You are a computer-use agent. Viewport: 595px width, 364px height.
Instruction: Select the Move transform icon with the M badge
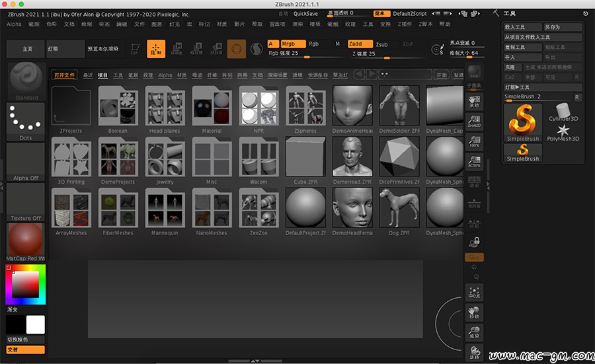pos(177,49)
